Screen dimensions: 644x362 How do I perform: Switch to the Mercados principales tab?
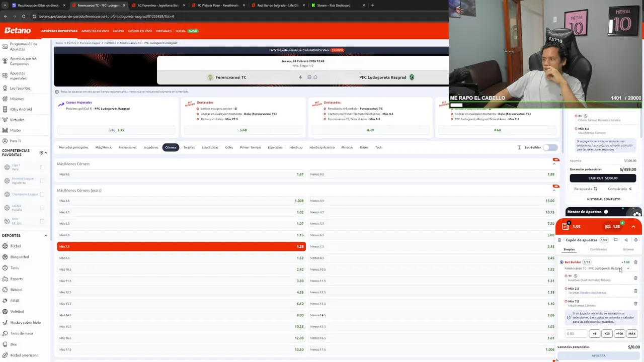[x=73, y=147]
